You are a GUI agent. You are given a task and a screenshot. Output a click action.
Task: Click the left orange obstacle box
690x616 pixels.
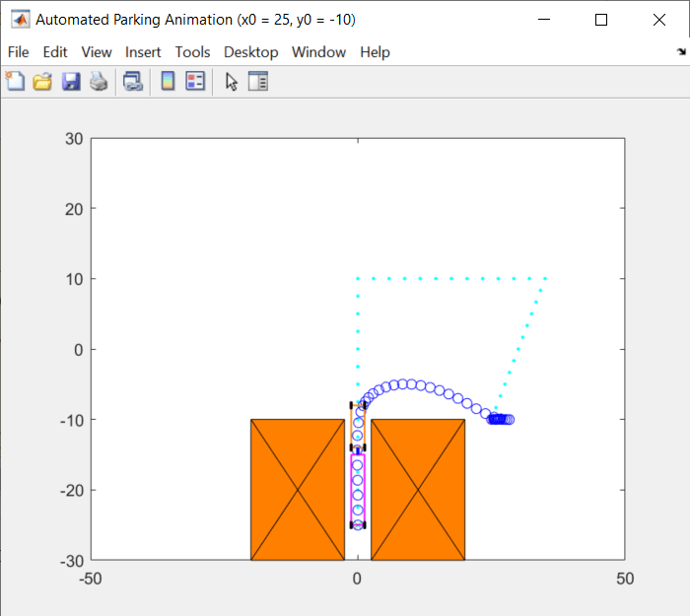point(298,489)
